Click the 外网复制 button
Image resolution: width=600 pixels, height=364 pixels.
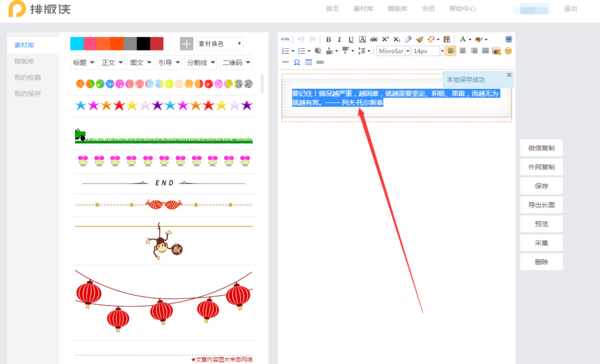(x=541, y=167)
